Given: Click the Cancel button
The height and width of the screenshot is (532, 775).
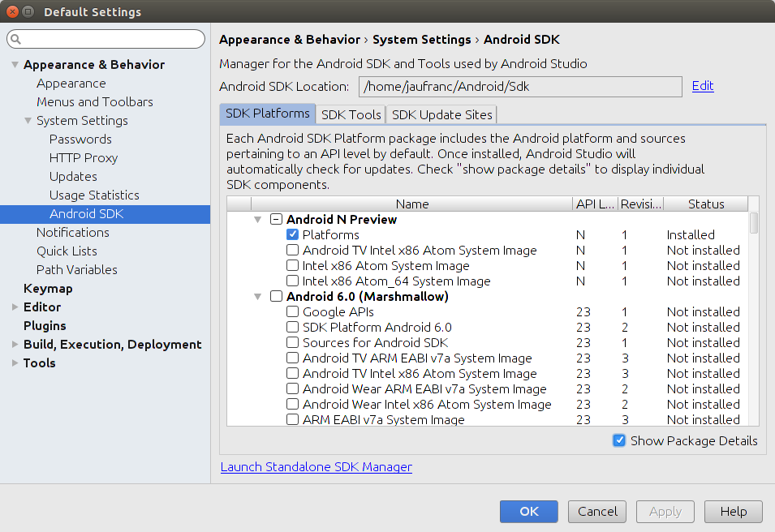Looking at the screenshot, I should [597, 511].
